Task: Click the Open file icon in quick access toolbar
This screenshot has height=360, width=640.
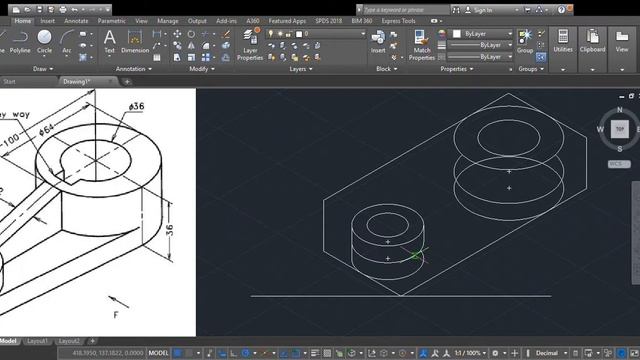Action: 27,9
